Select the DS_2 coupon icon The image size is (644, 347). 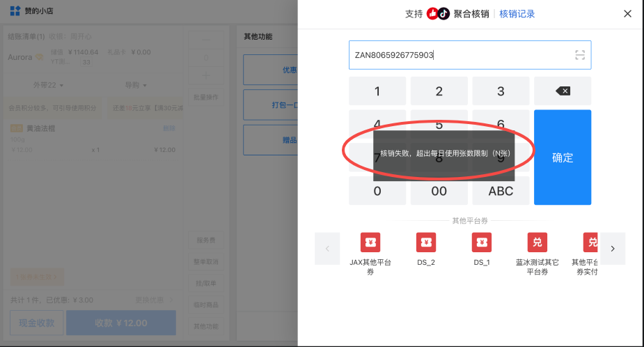click(x=426, y=242)
